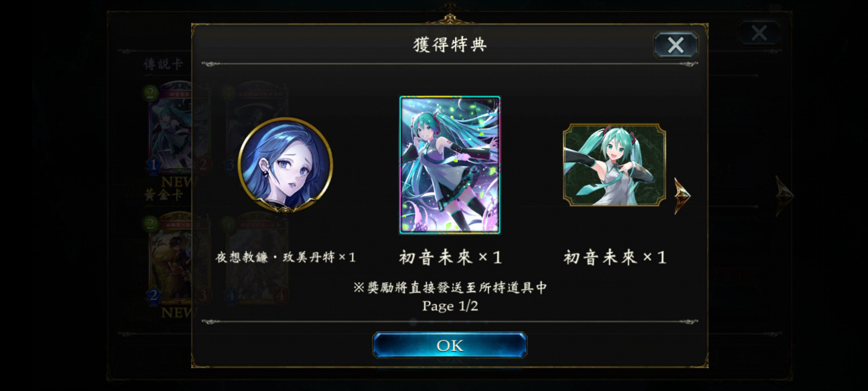Click the right 初音未來×1 label under flair
Image resolution: width=868 pixels, height=391 pixels.
(614, 257)
